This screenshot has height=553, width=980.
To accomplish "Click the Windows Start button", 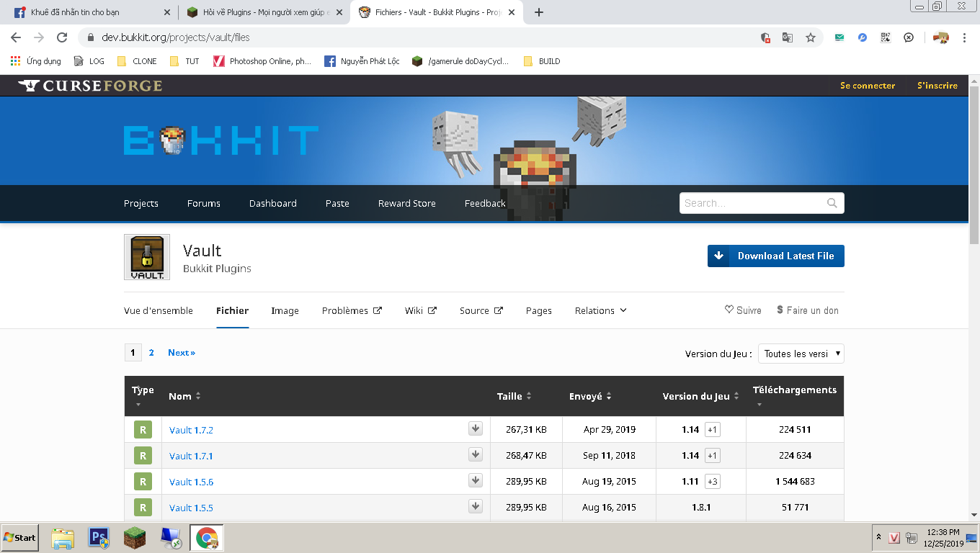I will tap(19, 538).
